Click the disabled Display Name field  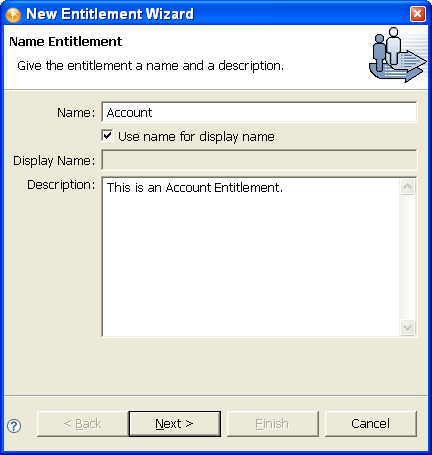click(x=259, y=160)
